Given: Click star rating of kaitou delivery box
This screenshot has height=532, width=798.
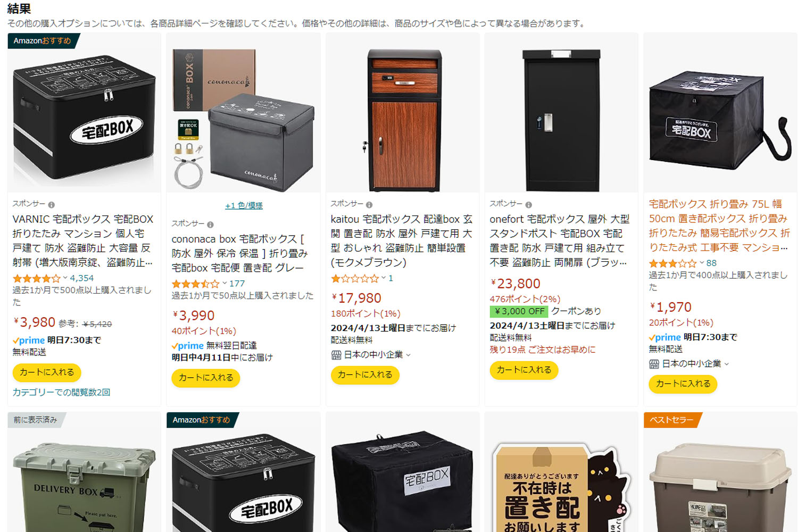Looking at the screenshot, I should pyautogui.click(x=354, y=278).
